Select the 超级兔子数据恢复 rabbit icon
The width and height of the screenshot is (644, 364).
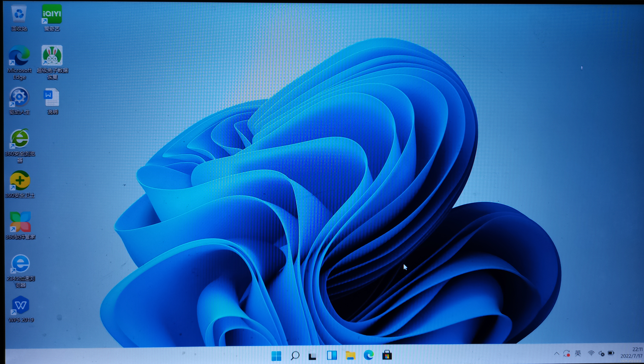pyautogui.click(x=52, y=56)
